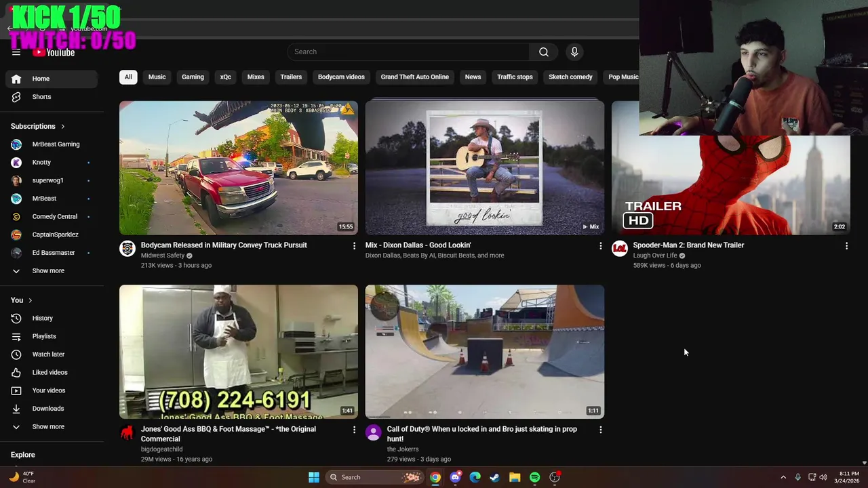Viewport: 868px width, 488px height.
Task: Click the Laugh Over Life channel avatar
Action: pos(620,249)
